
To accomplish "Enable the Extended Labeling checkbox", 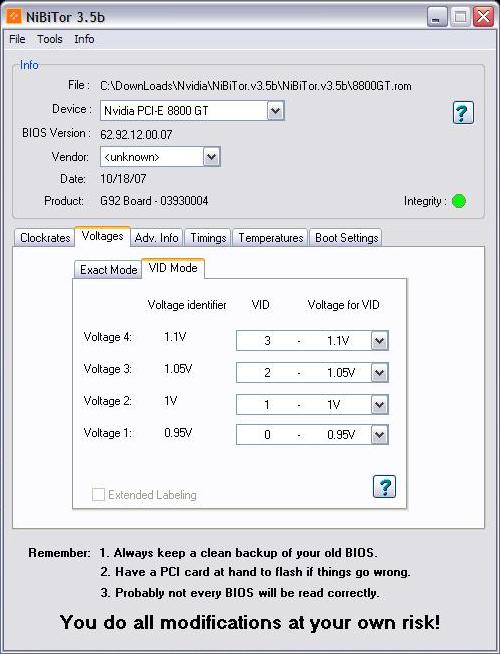I will coord(98,495).
